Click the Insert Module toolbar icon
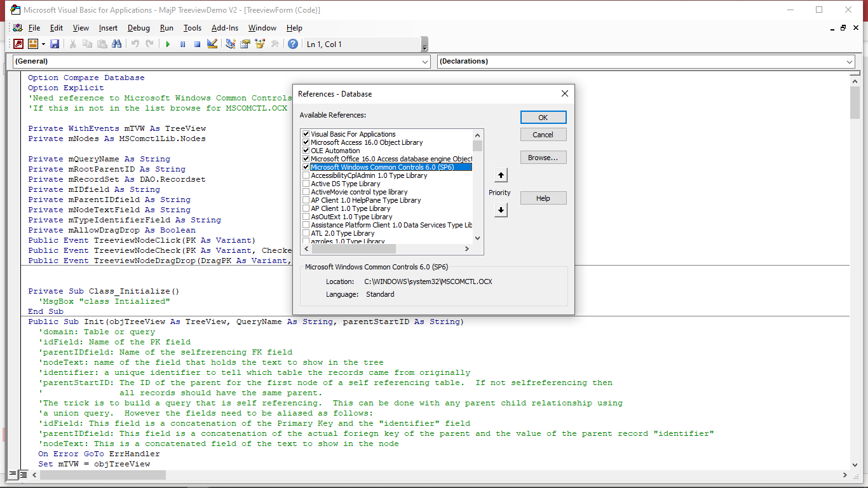 [32, 44]
